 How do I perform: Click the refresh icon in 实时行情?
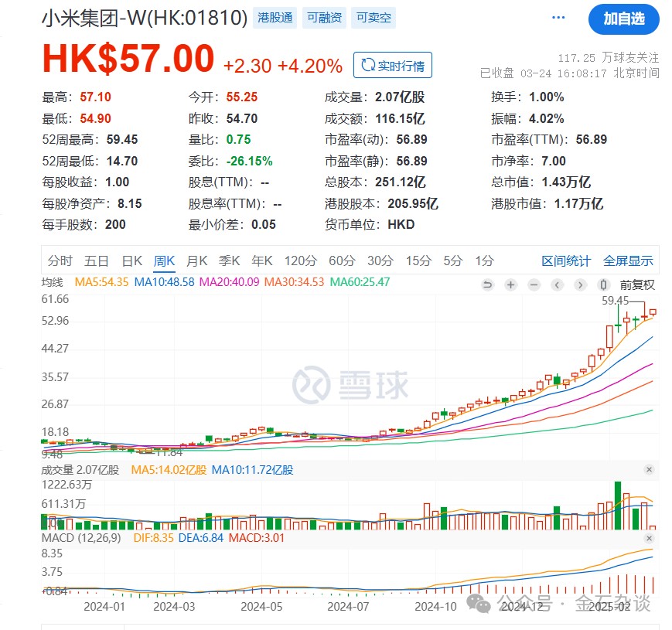368,65
